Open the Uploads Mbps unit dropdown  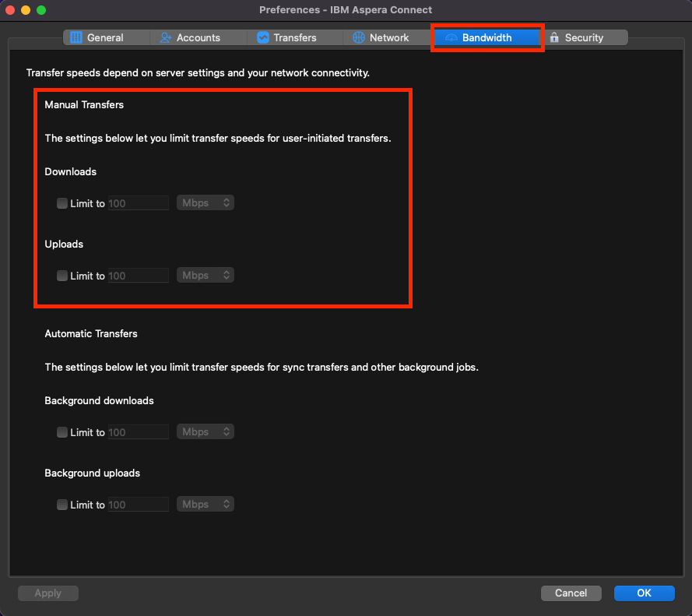[205, 275]
